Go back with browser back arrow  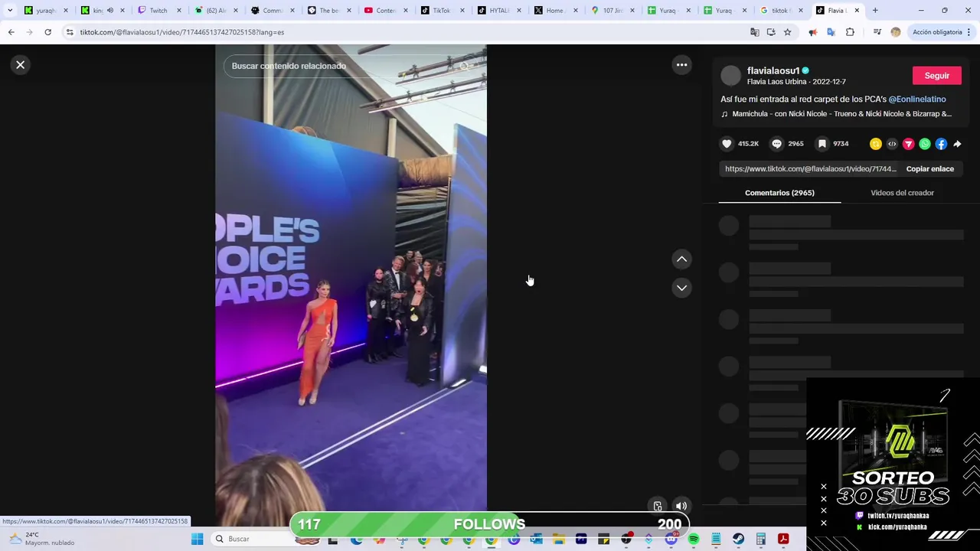[11, 32]
